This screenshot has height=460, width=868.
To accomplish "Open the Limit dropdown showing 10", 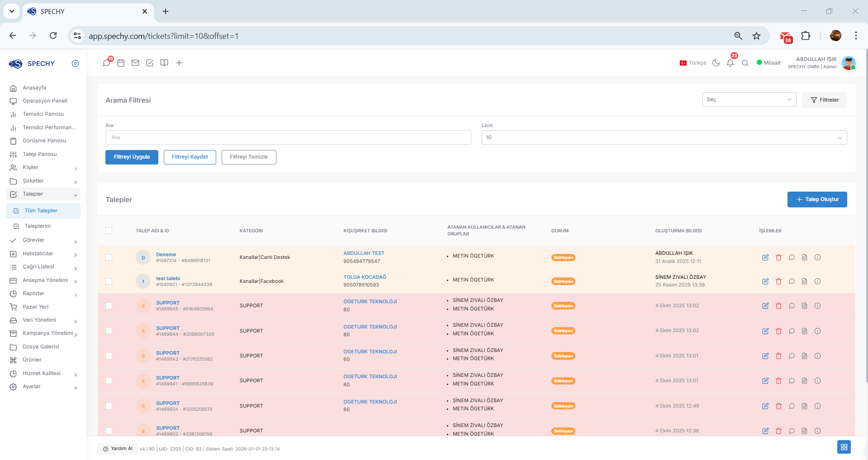I will 664,137.
